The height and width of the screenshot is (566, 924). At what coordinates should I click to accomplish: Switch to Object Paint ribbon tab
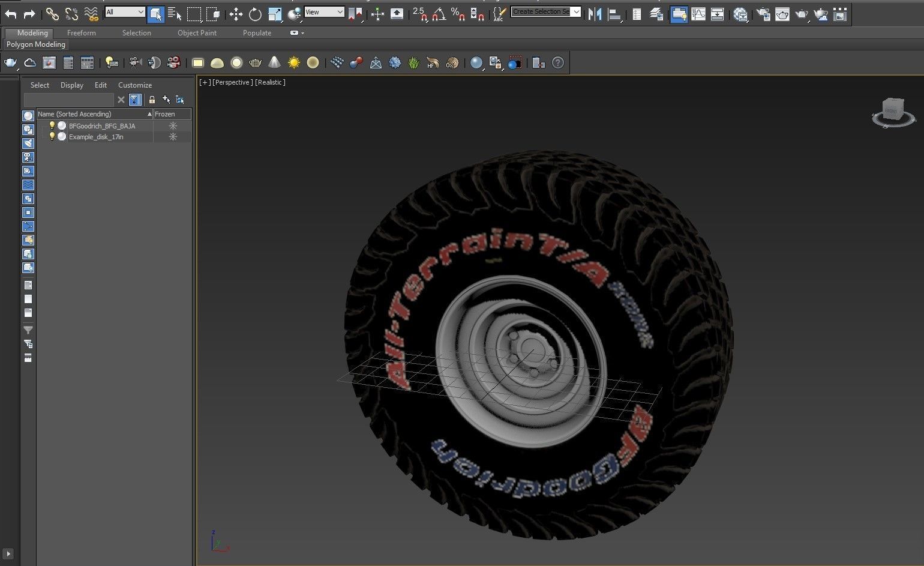click(197, 33)
